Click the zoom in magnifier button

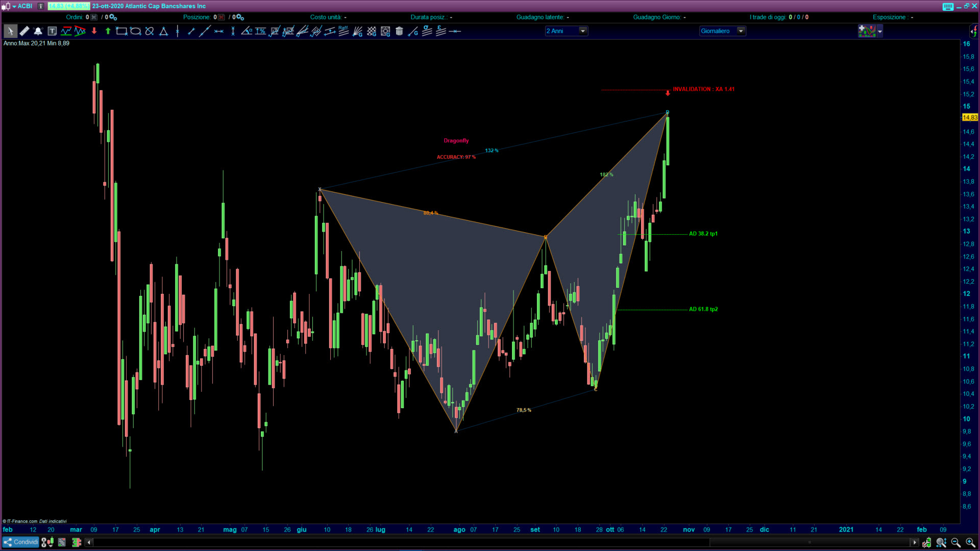[970, 542]
